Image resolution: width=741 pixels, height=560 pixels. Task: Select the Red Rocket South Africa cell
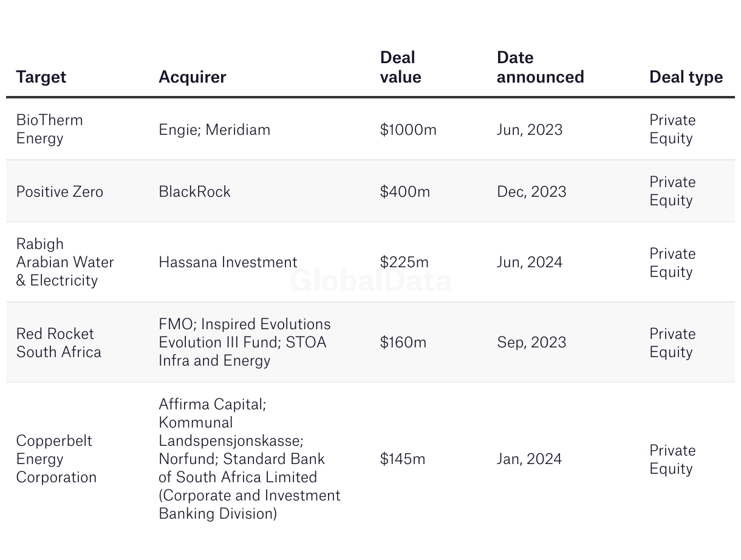pos(58,343)
